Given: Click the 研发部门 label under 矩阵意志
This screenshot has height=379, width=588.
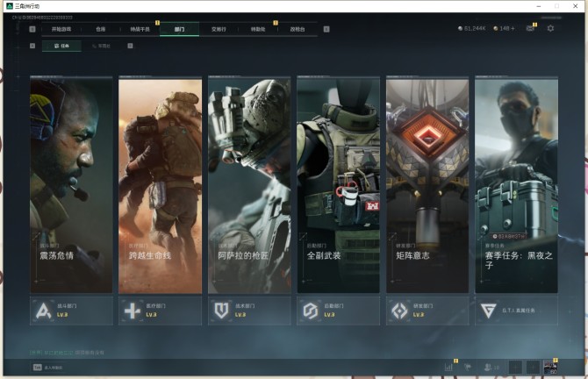Looking at the screenshot, I should [423, 306].
